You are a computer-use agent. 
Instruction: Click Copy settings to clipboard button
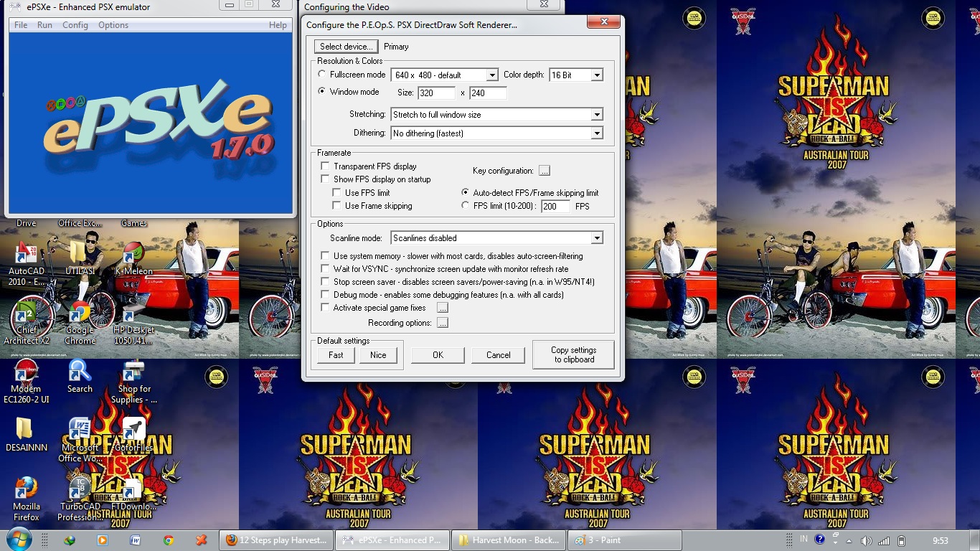[x=573, y=354]
